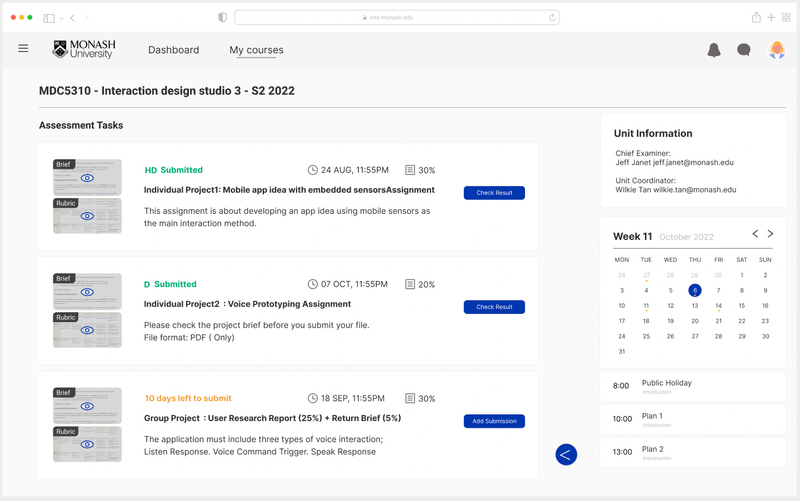Screen dimensions: 800x501
Task: Click clock icon next to 24 AUG deadline
Action: tap(312, 170)
